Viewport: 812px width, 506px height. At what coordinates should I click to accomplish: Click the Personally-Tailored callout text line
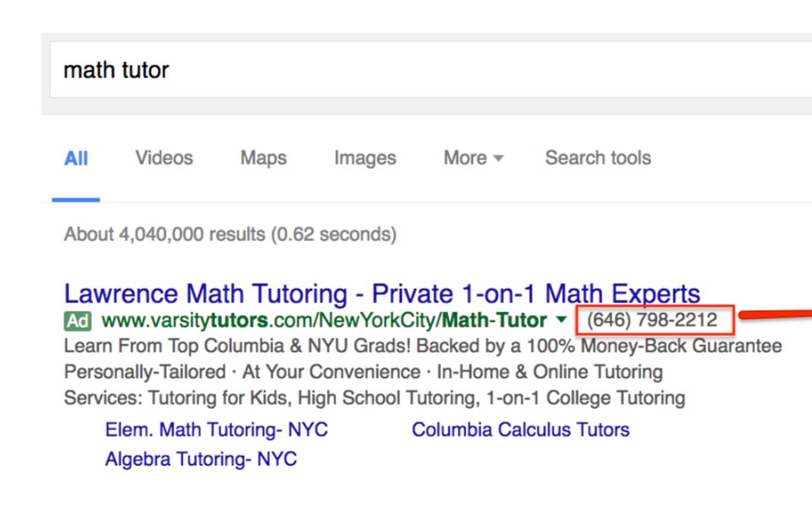click(x=363, y=372)
